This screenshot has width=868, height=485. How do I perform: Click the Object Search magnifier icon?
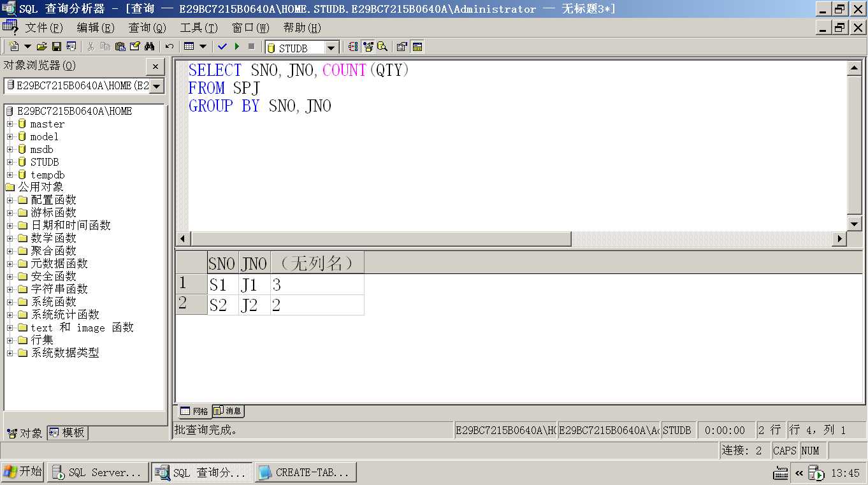[x=382, y=47]
